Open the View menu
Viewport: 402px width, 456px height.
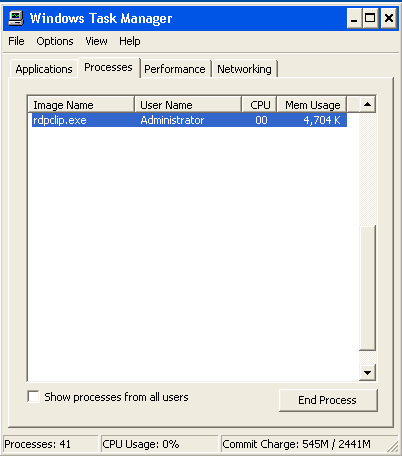tap(96, 41)
